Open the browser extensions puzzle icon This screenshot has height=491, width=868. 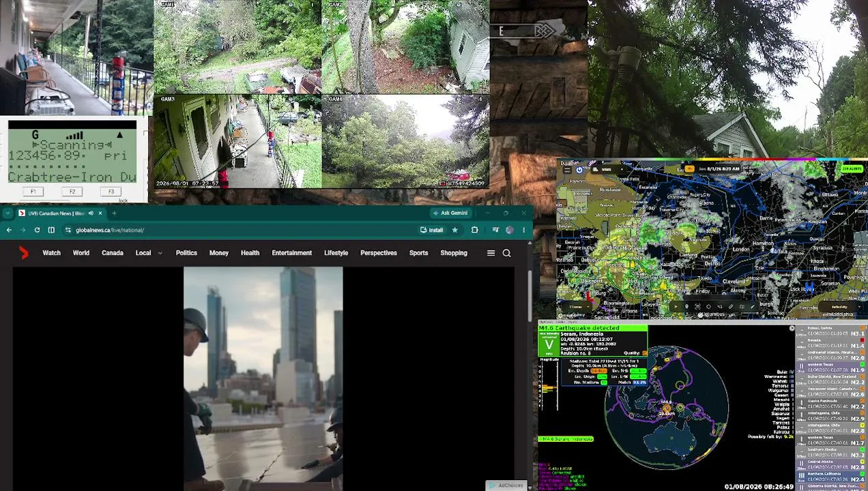(x=474, y=230)
